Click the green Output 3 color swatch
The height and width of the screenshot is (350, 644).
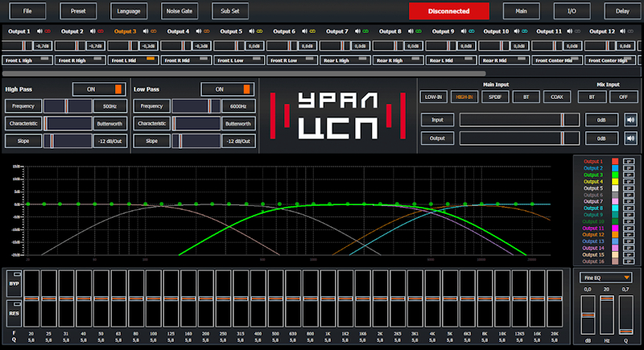[x=615, y=175]
